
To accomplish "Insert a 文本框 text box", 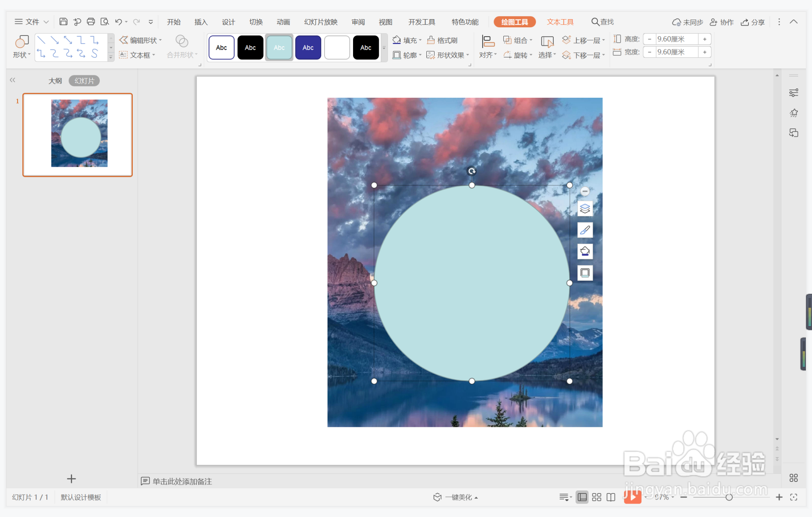I will pyautogui.click(x=137, y=55).
